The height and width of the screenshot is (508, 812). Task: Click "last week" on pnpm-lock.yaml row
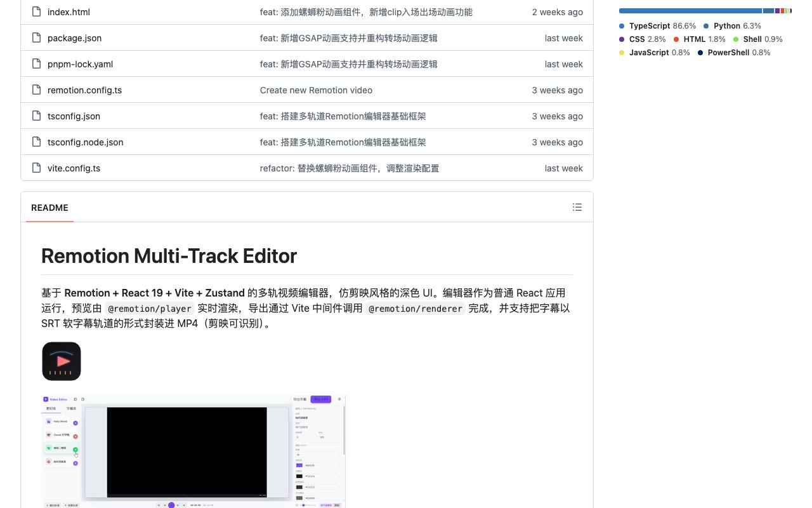point(564,64)
